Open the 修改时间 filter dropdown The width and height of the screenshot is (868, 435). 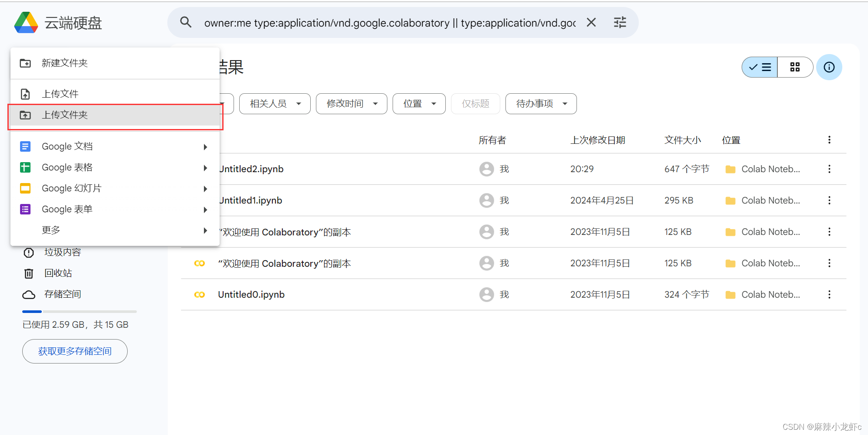pyautogui.click(x=352, y=104)
